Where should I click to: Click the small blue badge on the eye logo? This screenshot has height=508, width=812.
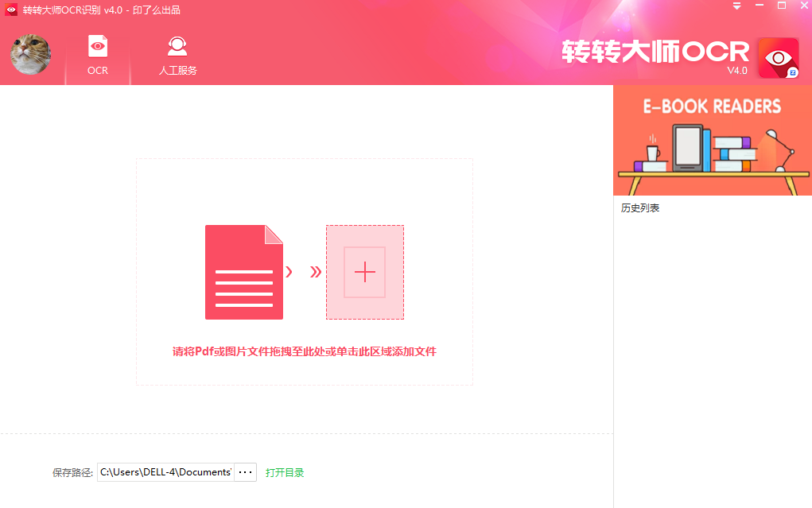click(x=791, y=73)
